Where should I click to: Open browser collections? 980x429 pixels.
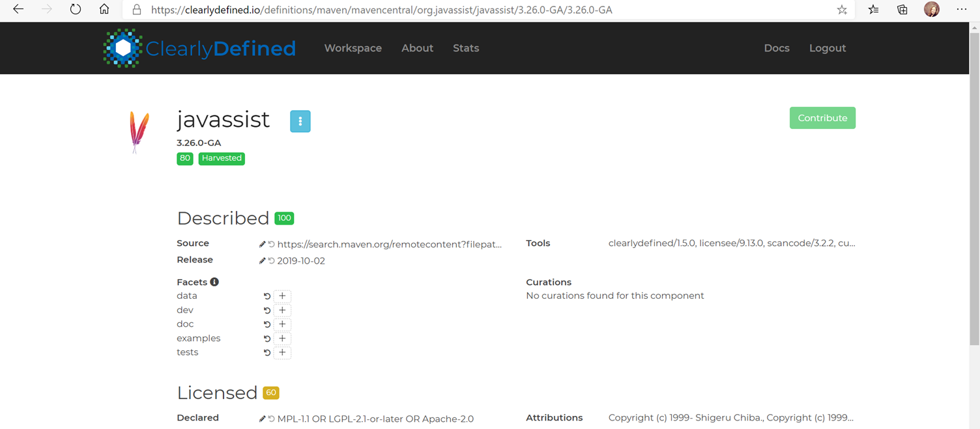902,10
